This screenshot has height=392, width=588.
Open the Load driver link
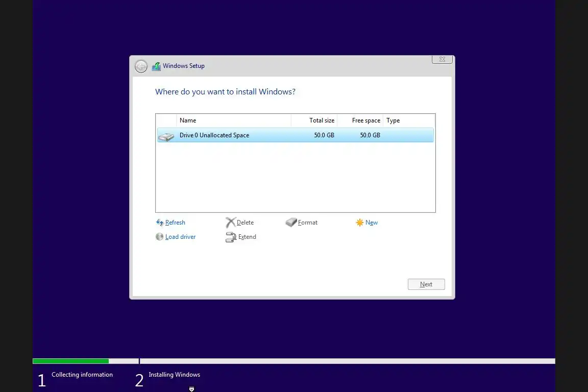tap(180, 237)
